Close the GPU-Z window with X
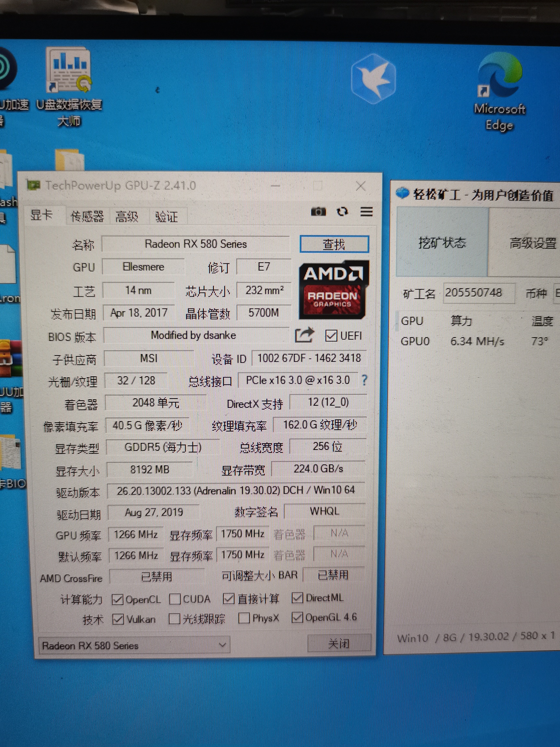560x747 pixels. coord(360,186)
